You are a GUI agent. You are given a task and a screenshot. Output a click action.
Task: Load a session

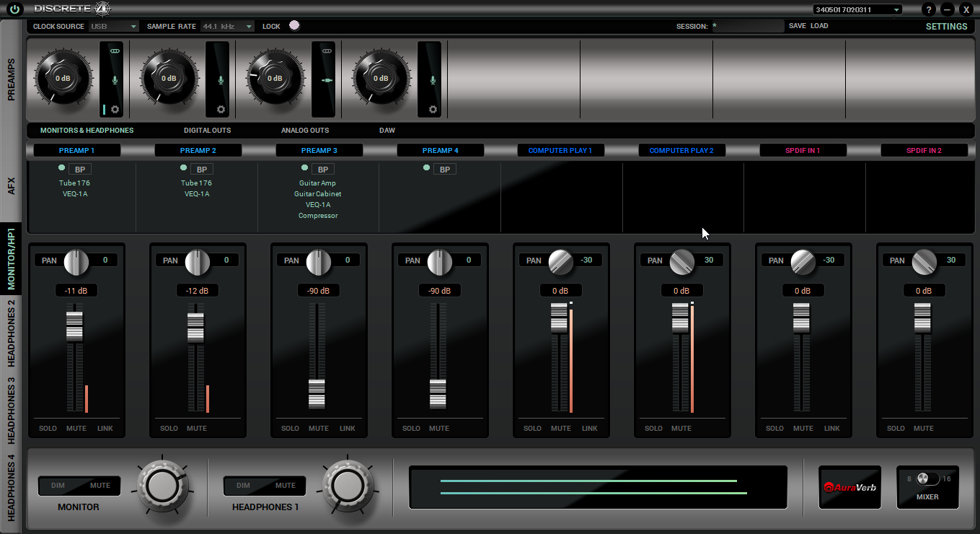pyautogui.click(x=819, y=26)
